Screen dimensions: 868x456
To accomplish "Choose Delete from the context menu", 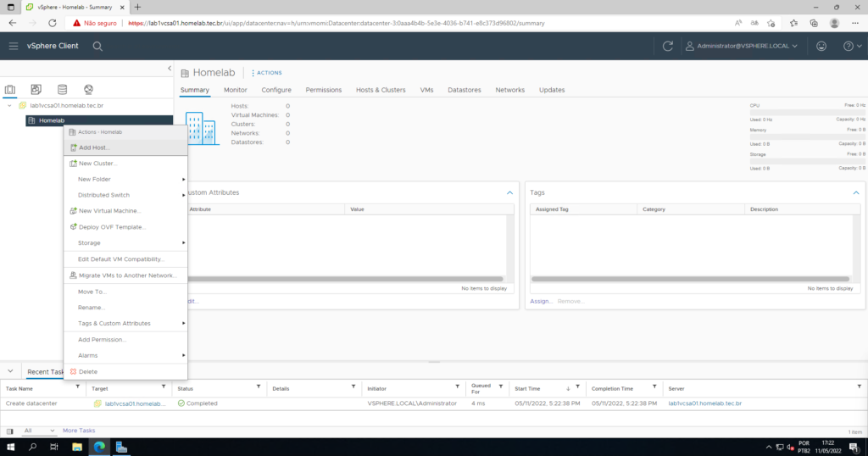I will (x=125, y=371).
